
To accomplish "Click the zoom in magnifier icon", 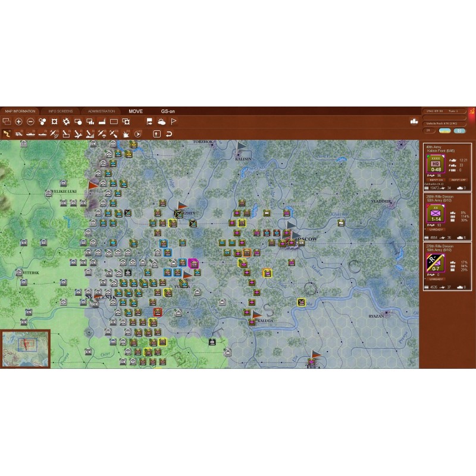I will tap(18, 121).
